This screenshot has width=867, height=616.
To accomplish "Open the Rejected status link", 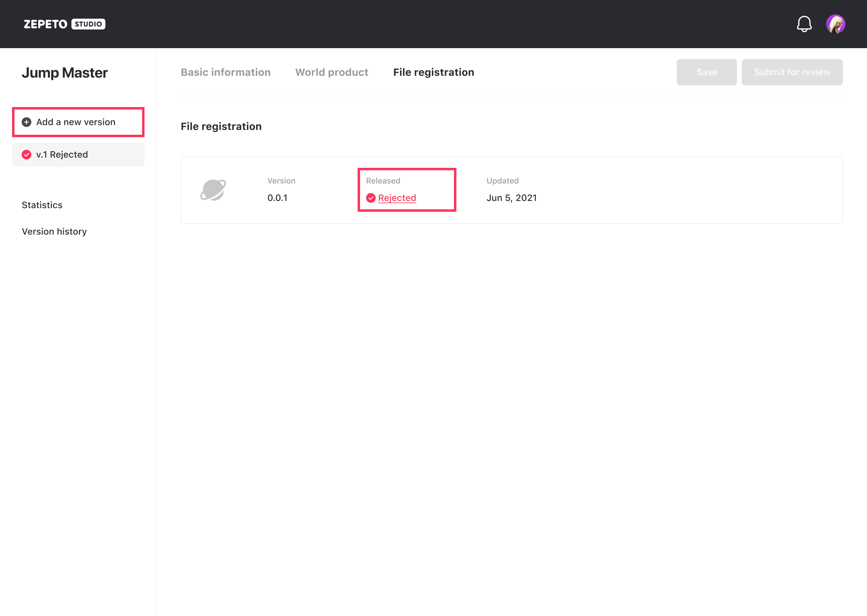I will (397, 198).
